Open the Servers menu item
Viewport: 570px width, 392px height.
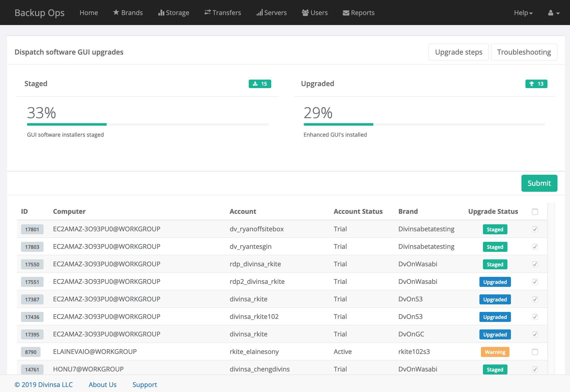(x=271, y=13)
